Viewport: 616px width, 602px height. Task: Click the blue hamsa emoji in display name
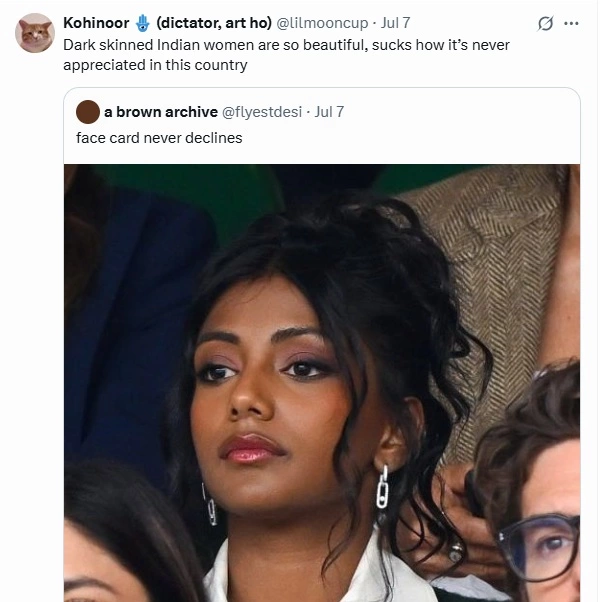(x=143, y=23)
